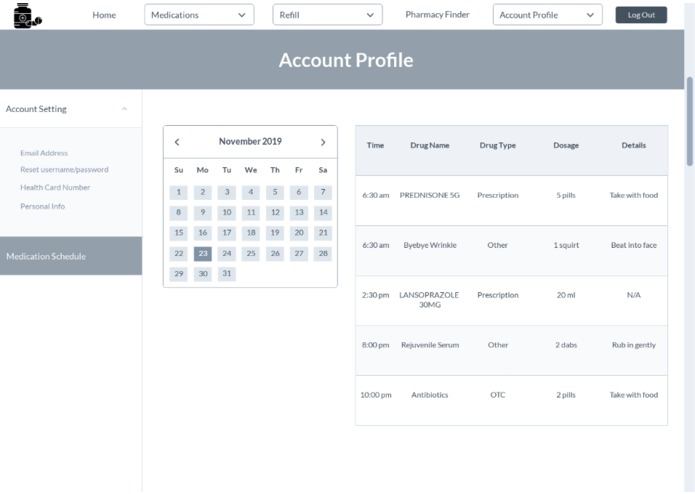Click Rejuvenile Serum drug name cell
The image size is (695, 494).
(x=429, y=345)
